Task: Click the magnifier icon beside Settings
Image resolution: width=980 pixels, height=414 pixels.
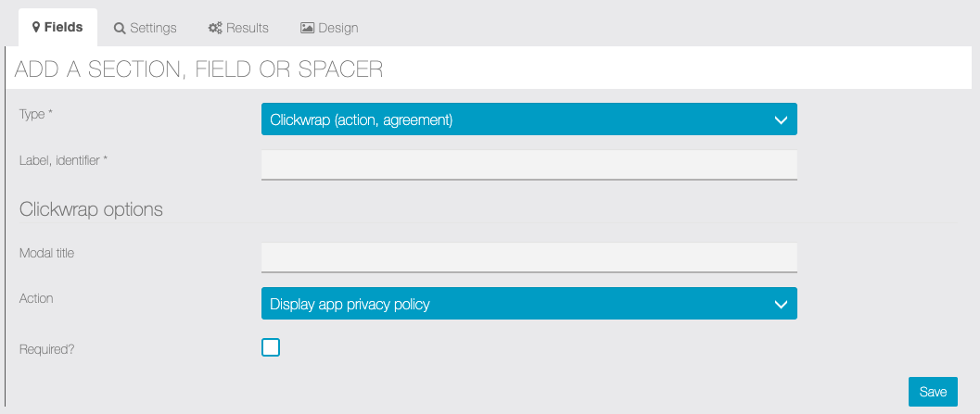Action: 120,29
